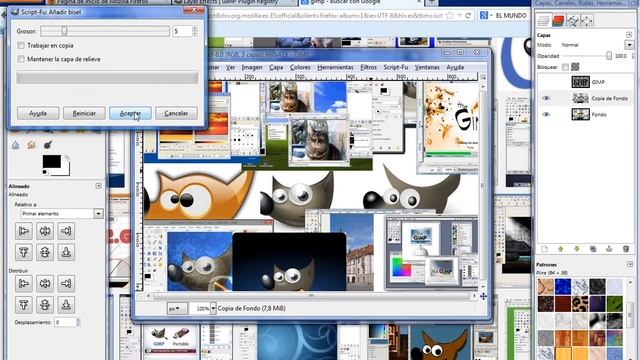Switch to the Capas (layers) tab
The image size is (640, 360).
pyautogui.click(x=543, y=20)
